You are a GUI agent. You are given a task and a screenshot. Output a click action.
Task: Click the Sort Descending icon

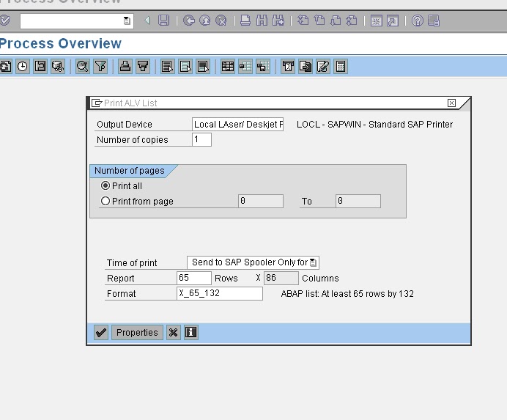point(143,66)
